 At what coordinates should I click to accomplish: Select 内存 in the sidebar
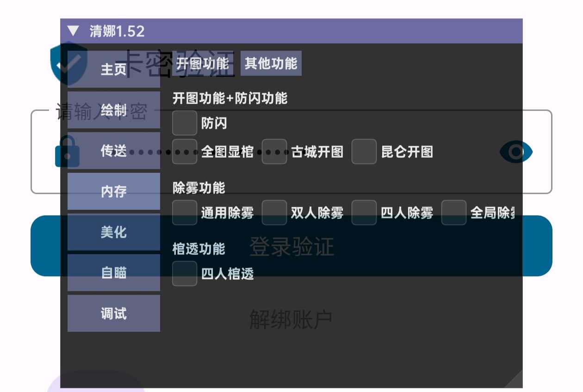(113, 191)
